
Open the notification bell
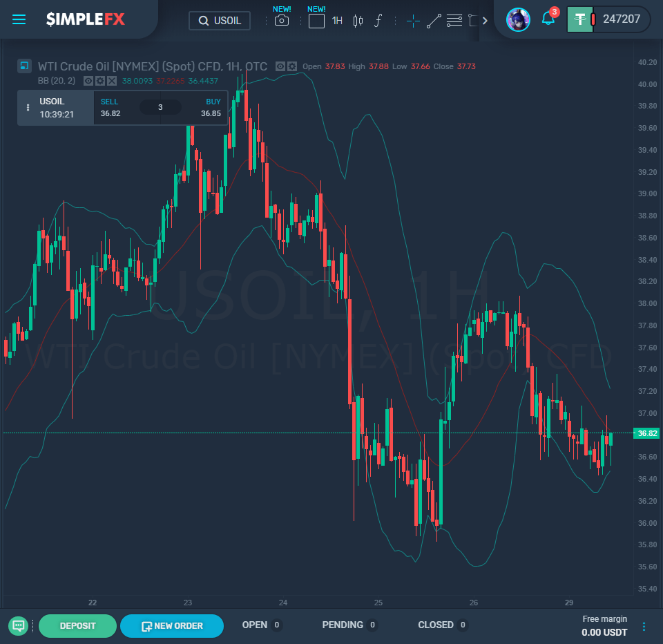548,19
